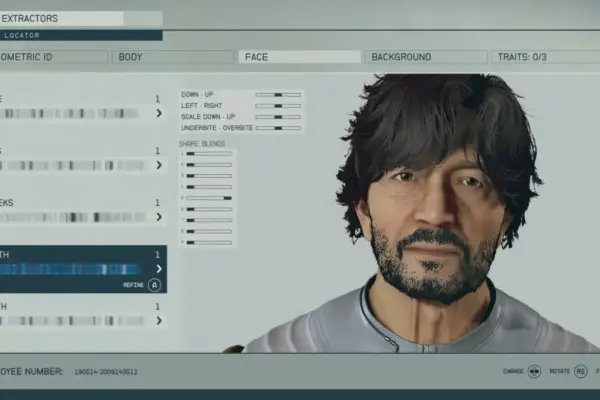Image resolution: width=600 pixels, height=400 pixels.
Task: Switch to the BODY tab
Action: click(x=173, y=57)
